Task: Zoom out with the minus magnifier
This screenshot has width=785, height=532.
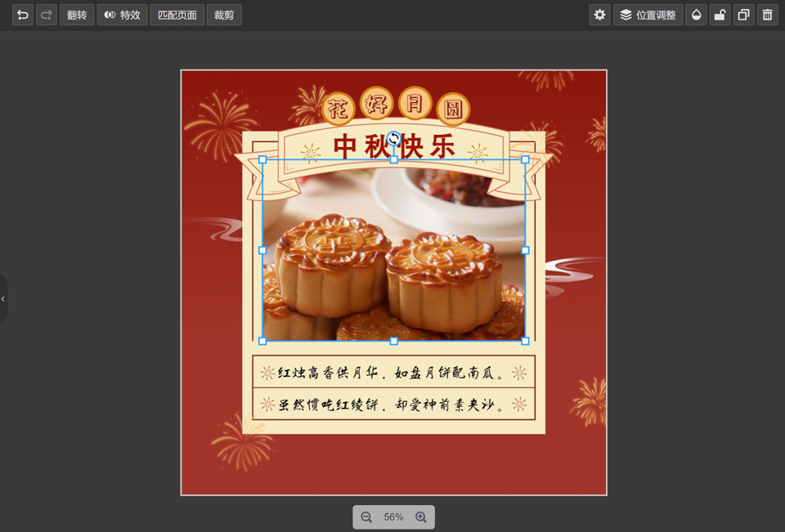Action: coord(366,517)
